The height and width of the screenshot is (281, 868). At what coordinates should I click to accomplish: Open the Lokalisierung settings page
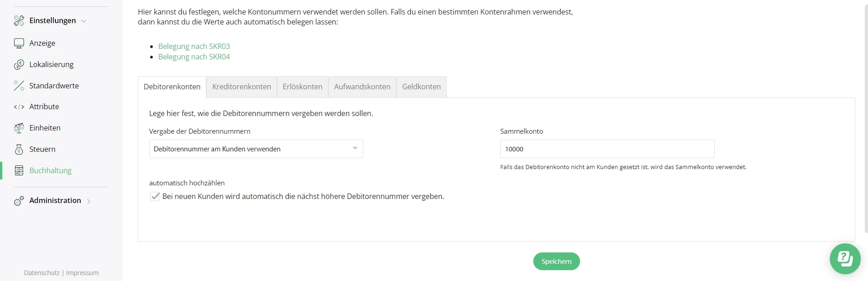coord(51,64)
